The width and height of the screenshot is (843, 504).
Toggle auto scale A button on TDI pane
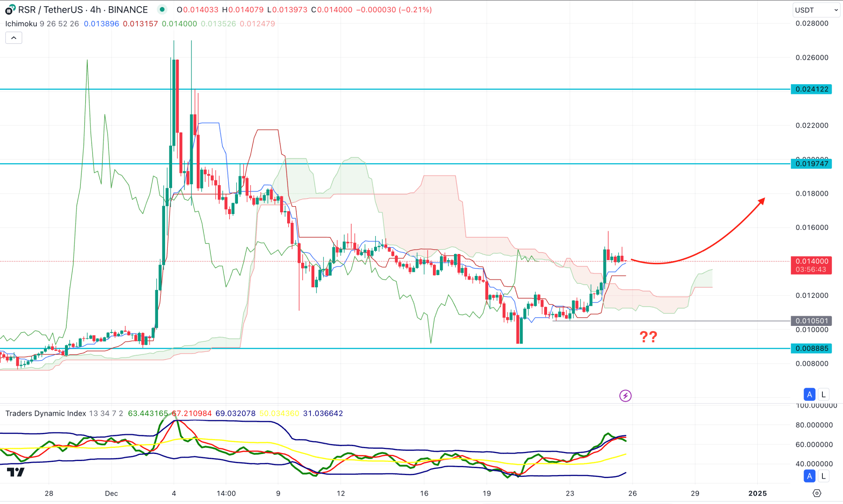[810, 476]
